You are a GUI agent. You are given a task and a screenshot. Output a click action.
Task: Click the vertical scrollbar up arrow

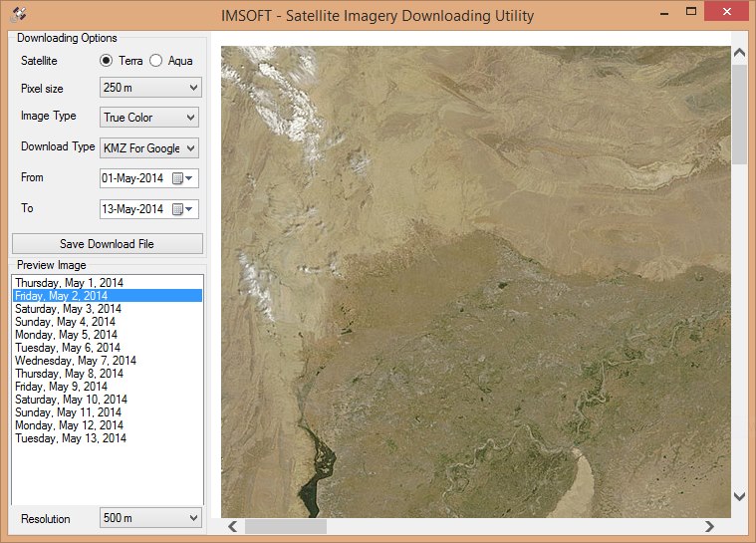click(x=739, y=53)
